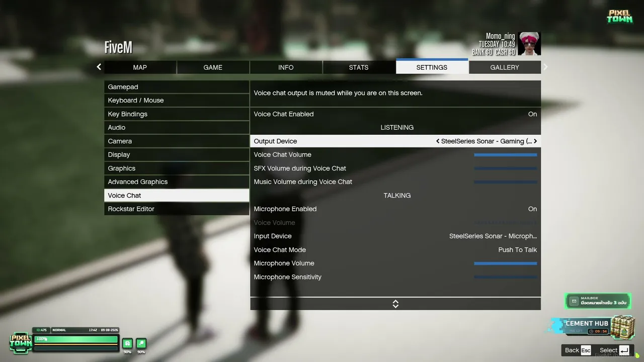This screenshot has width=644, height=362.
Task: Open the GALLERY tab
Action: click(x=505, y=67)
